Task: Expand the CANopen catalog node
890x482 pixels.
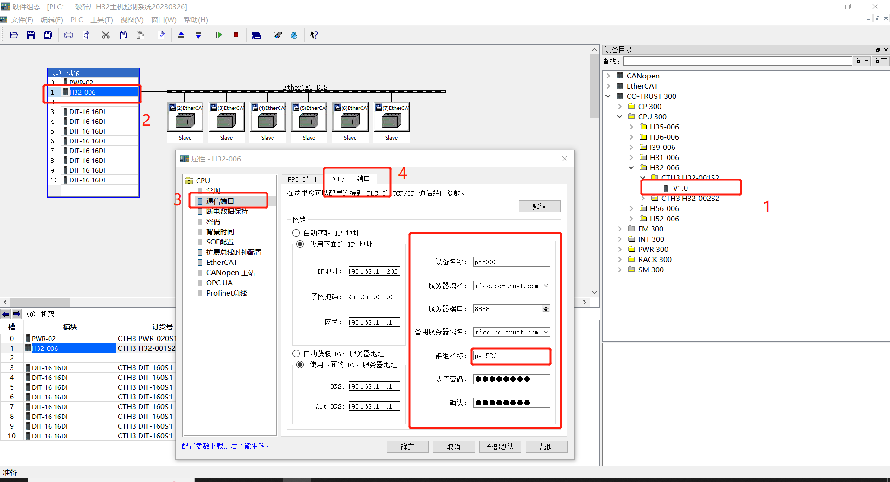Action: [x=608, y=76]
